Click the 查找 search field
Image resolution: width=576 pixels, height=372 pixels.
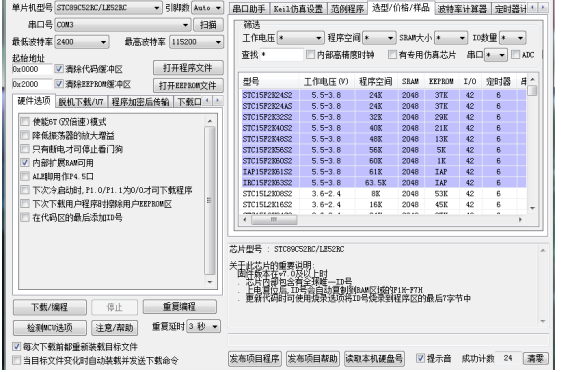click(282, 55)
